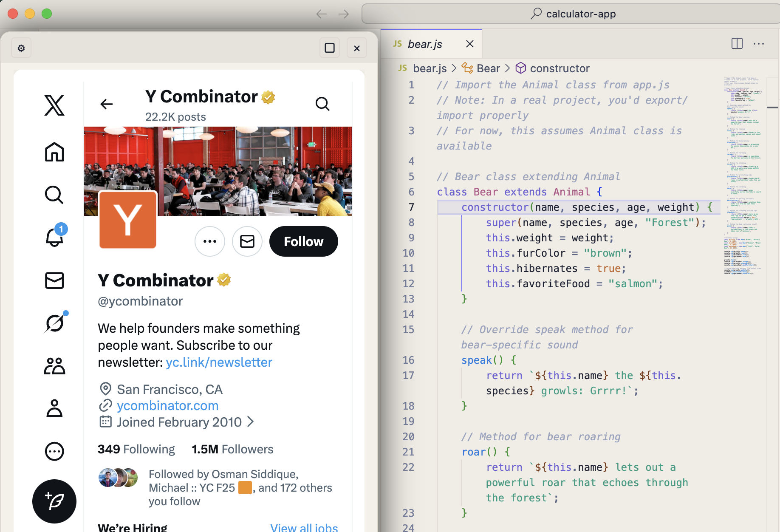Close the bear.js tab
This screenshot has width=780, height=532.
pyautogui.click(x=470, y=44)
